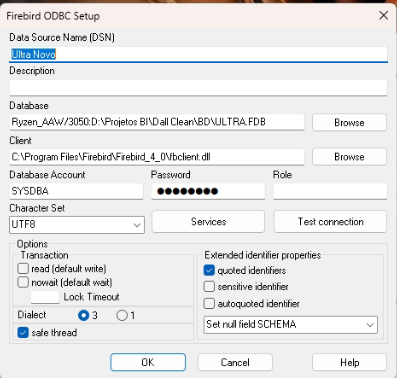Browse for the Client fbclient.dll

click(349, 157)
